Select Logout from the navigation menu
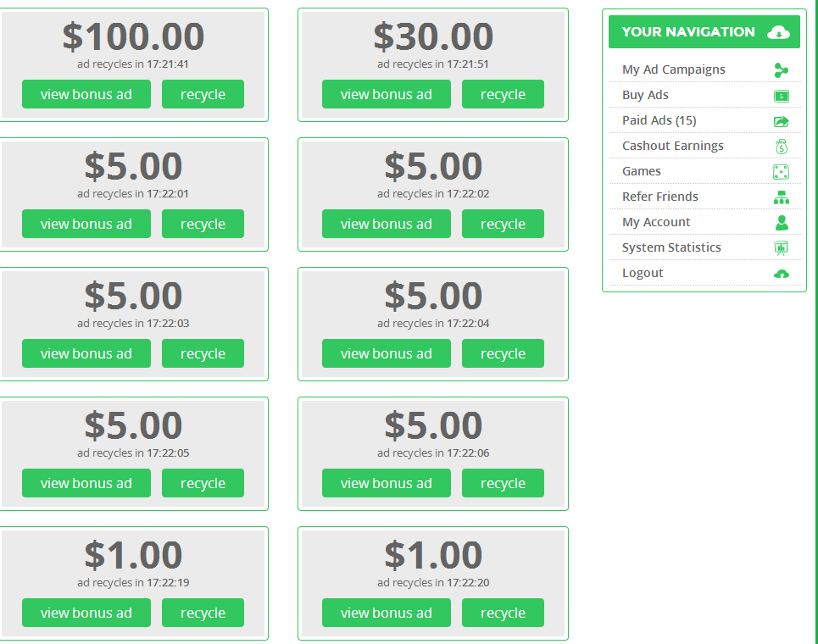 click(x=643, y=273)
